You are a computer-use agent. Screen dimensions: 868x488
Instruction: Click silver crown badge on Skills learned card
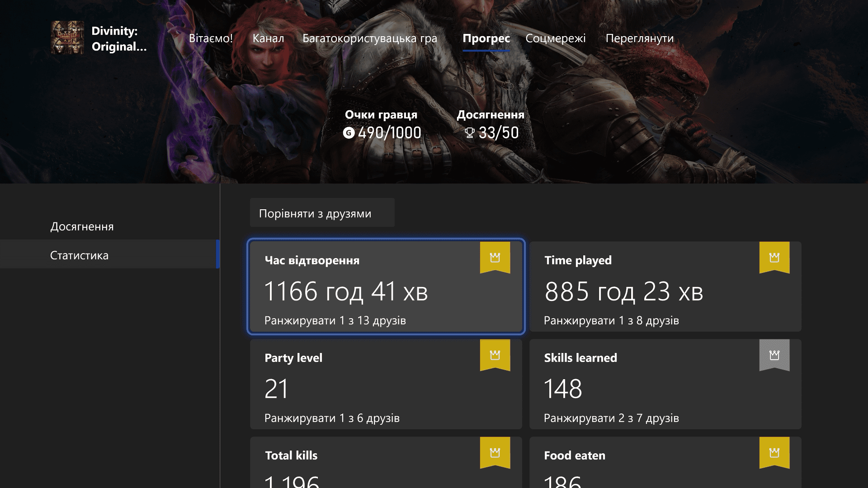pyautogui.click(x=774, y=355)
